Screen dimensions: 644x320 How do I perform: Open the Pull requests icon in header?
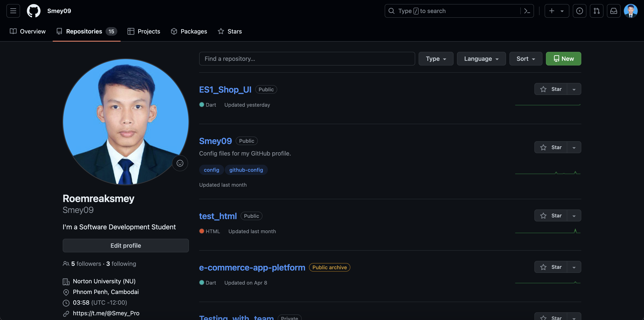point(596,11)
